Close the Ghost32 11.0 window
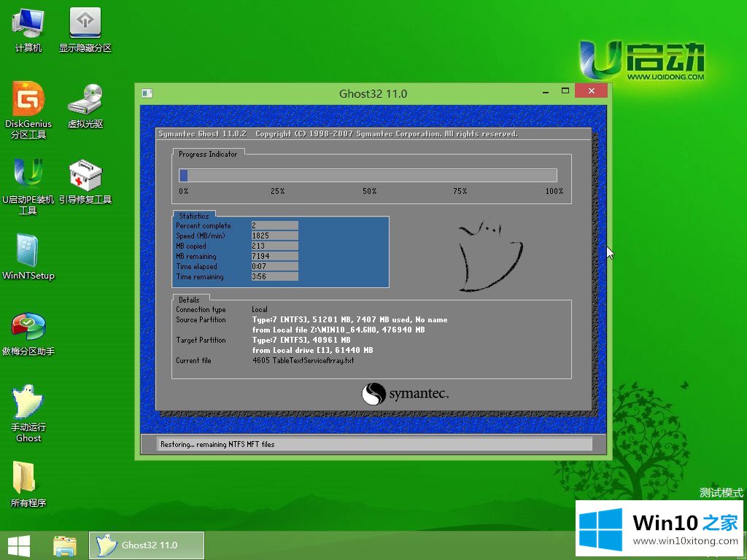Screen dimensions: 747x560 point(591,90)
